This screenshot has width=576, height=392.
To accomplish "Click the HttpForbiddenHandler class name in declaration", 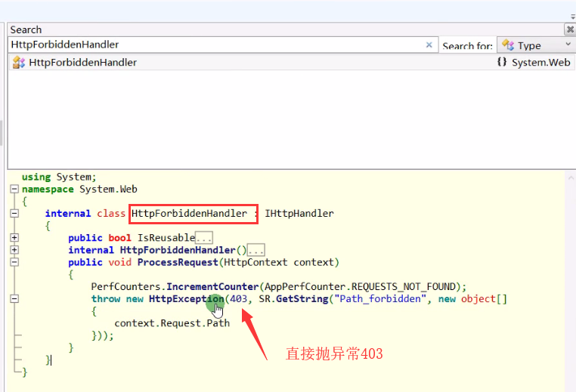I will click(189, 213).
